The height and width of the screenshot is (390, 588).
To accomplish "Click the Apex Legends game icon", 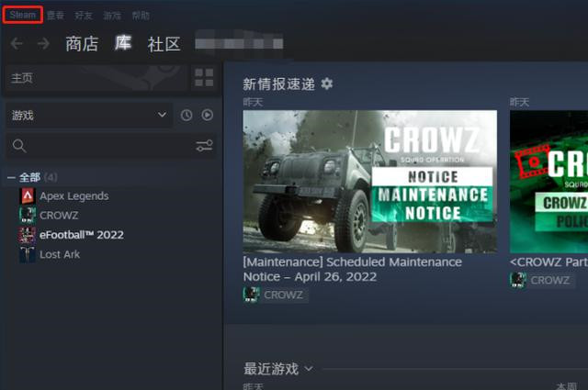I will pos(28,196).
